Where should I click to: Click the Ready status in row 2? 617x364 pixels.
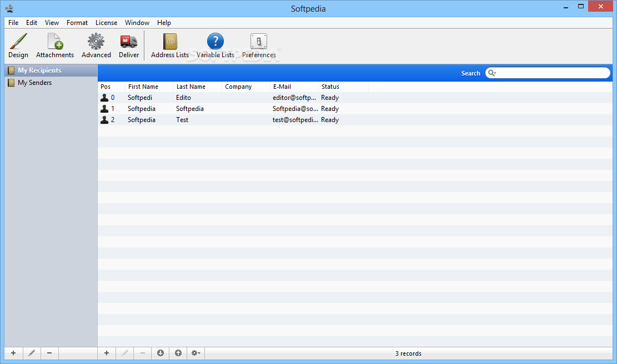[x=330, y=119]
